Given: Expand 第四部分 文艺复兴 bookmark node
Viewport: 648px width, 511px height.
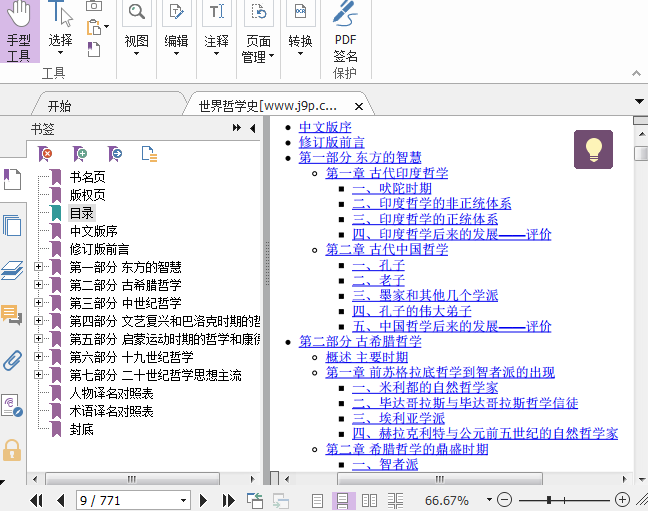Looking at the screenshot, I should (38, 320).
